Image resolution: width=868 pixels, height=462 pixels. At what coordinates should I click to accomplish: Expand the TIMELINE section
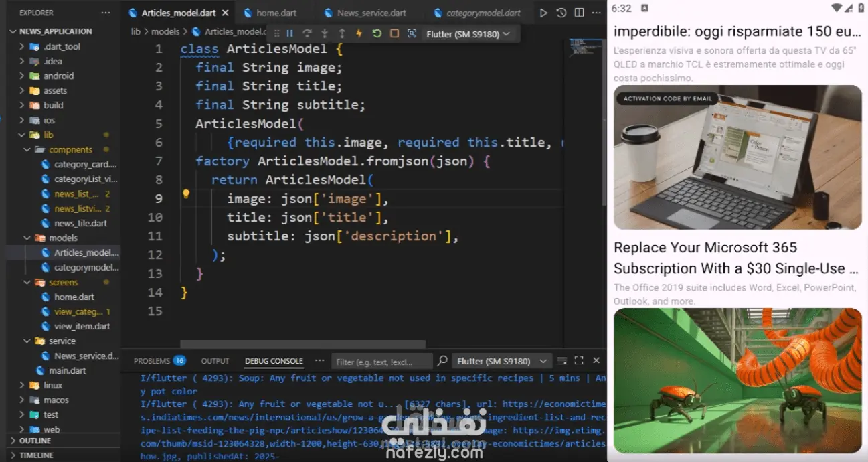coord(36,455)
